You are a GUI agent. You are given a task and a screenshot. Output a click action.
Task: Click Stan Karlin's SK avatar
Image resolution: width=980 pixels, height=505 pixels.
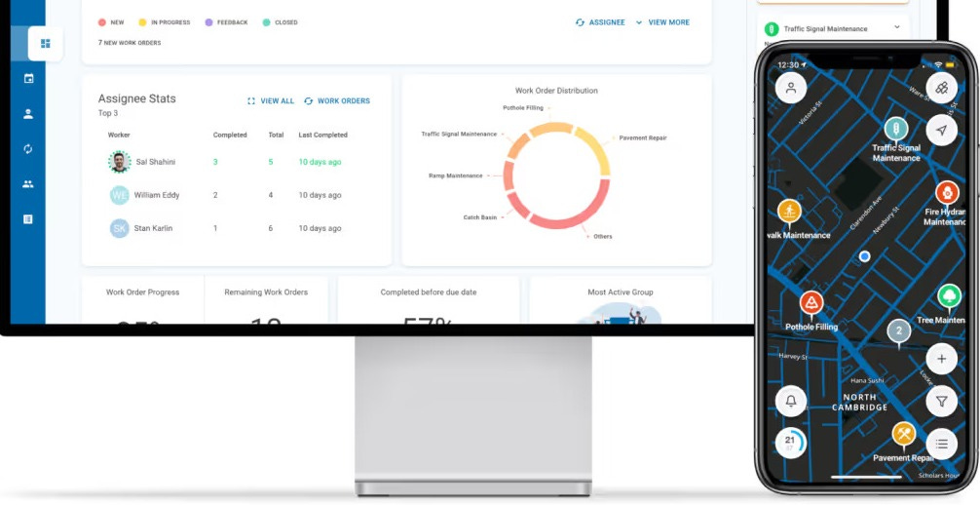(120, 228)
